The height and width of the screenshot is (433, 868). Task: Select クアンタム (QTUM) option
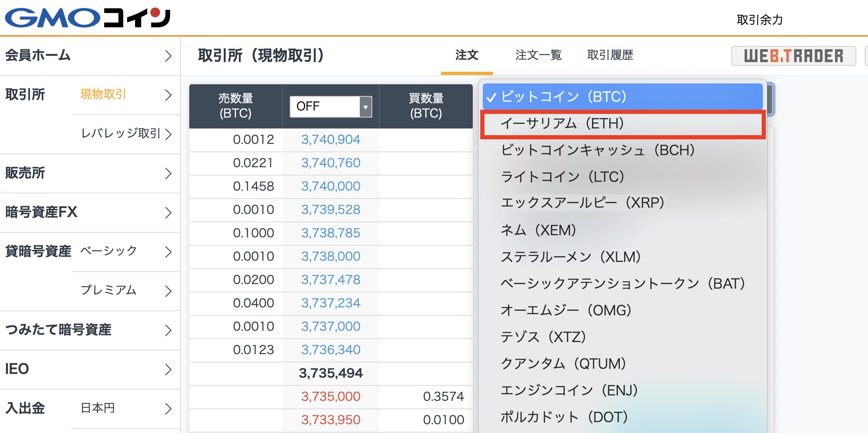[623, 364]
